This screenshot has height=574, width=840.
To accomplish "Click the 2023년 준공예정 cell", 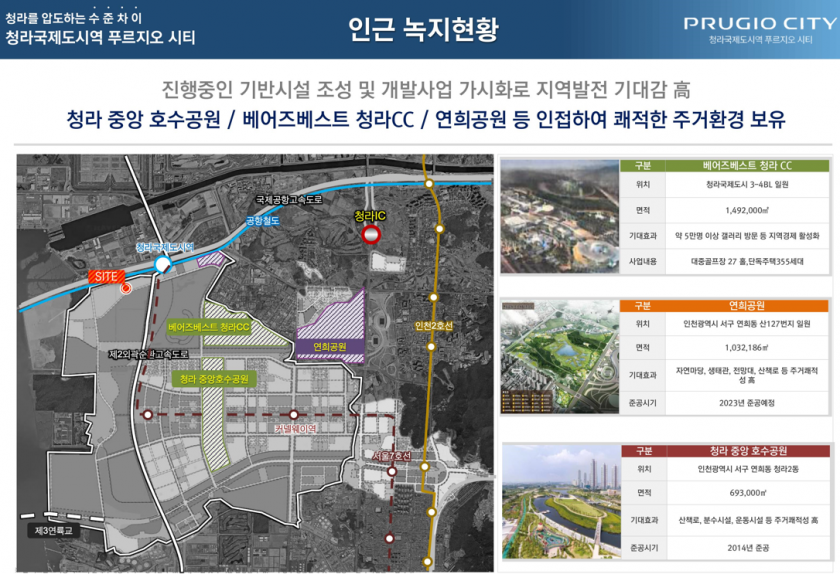I will click(747, 403).
